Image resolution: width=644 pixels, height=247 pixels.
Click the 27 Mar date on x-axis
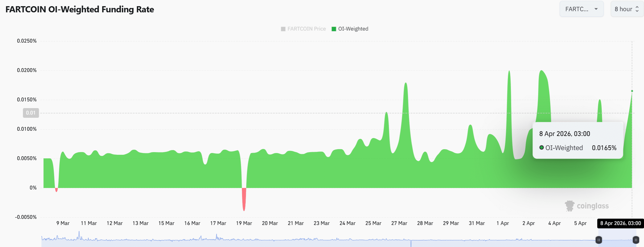(x=399, y=223)
